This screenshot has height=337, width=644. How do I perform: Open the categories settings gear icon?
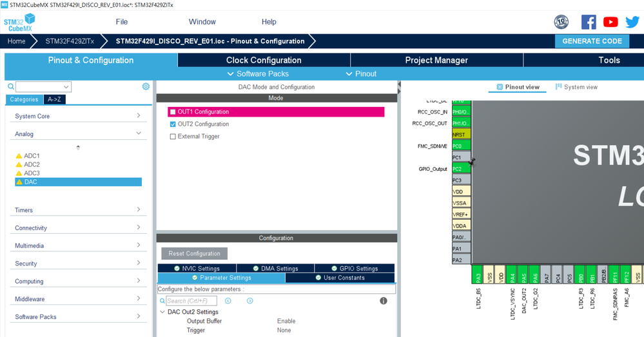[146, 86]
